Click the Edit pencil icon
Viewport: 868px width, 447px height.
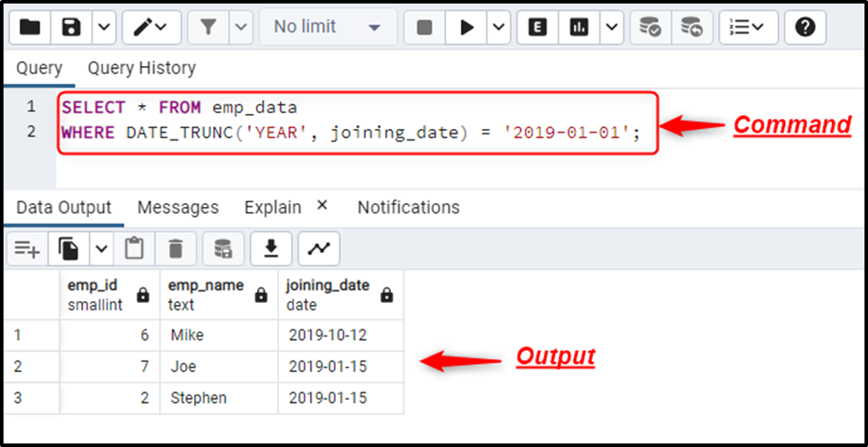click(x=151, y=27)
